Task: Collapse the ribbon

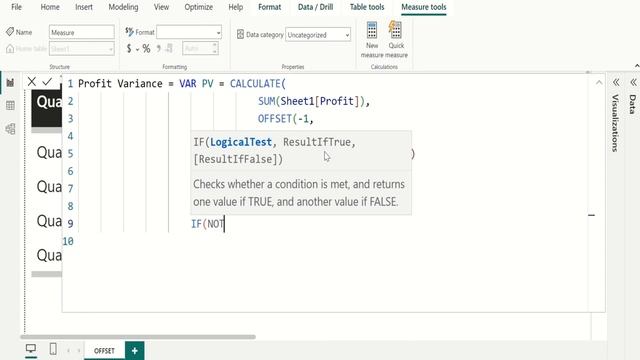Action: pos(637,66)
